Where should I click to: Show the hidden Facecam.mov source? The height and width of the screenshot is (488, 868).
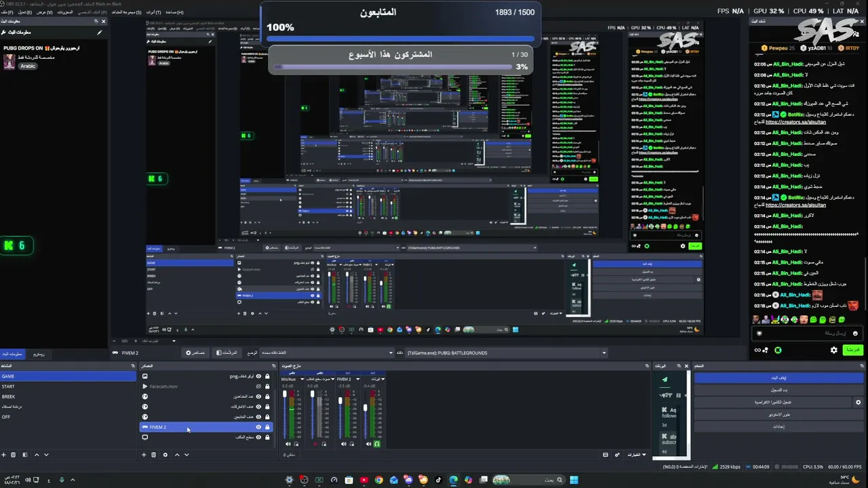tap(258, 386)
